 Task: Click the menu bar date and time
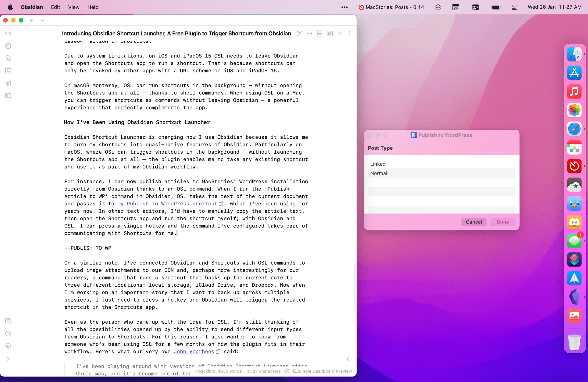(x=554, y=7)
